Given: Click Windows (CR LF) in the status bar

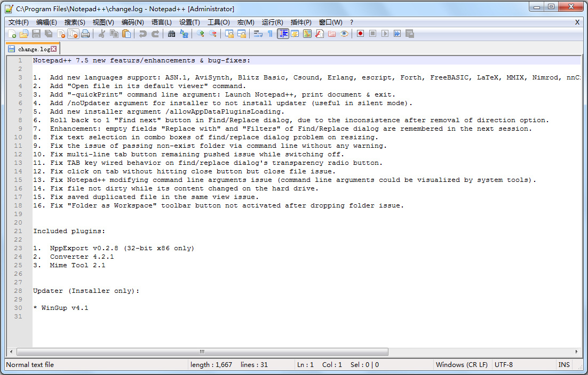Looking at the screenshot, I should (x=462, y=364).
